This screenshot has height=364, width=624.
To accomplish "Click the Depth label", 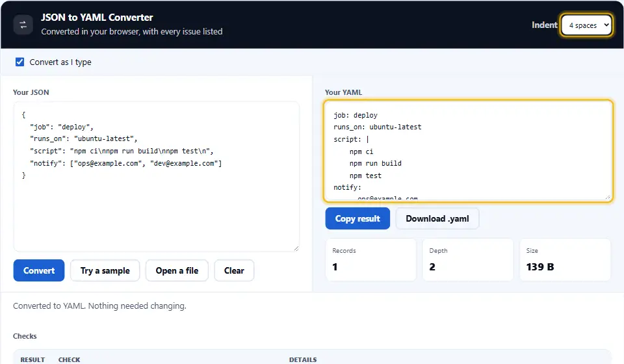I will [x=438, y=251].
